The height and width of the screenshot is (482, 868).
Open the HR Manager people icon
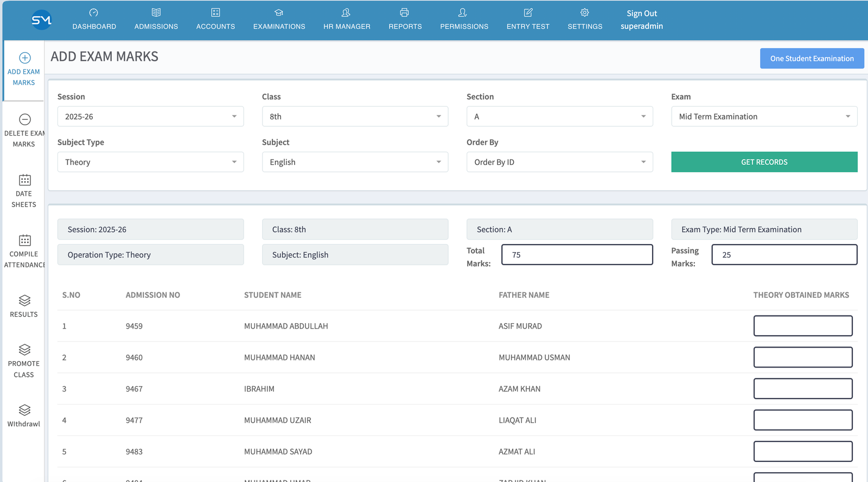click(x=346, y=12)
